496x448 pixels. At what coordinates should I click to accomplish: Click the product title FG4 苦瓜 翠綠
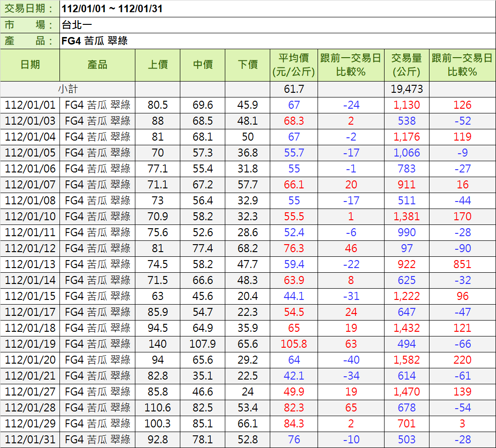95,41
